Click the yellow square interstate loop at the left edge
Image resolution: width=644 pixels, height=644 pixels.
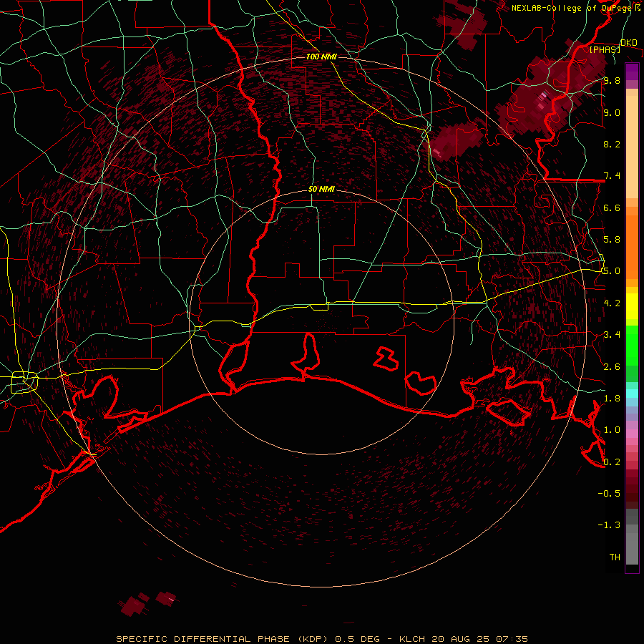(24, 382)
